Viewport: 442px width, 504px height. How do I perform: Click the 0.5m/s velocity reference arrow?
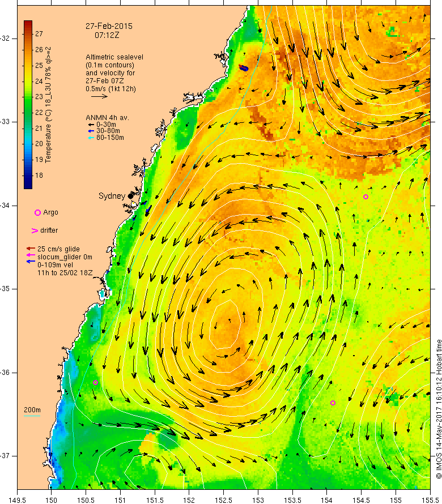(x=99, y=96)
